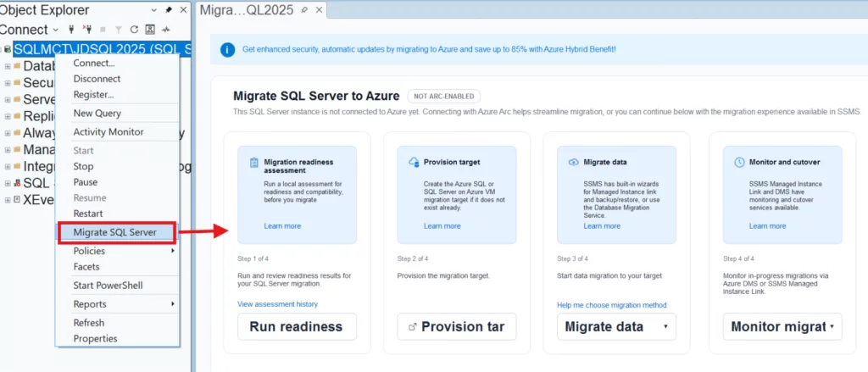Click the folder icon of the Databases node
This screenshot has width=868, height=372.
(17, 66)
